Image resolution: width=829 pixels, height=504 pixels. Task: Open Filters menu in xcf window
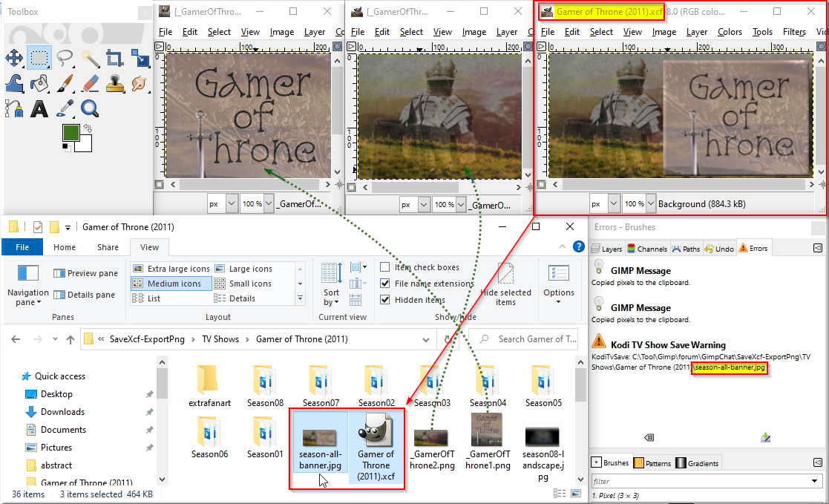[x=794, y=32]
